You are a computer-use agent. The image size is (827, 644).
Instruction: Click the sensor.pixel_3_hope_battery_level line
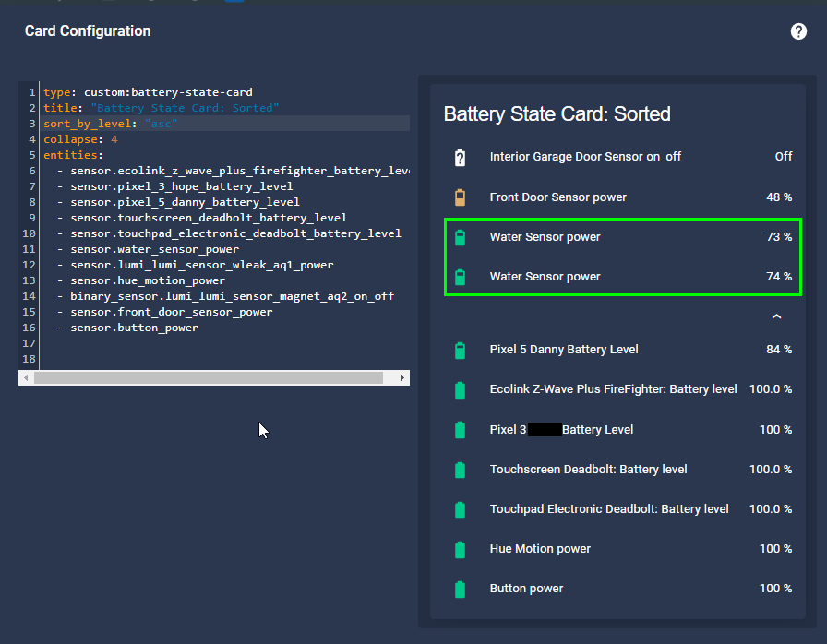[182, 186]
